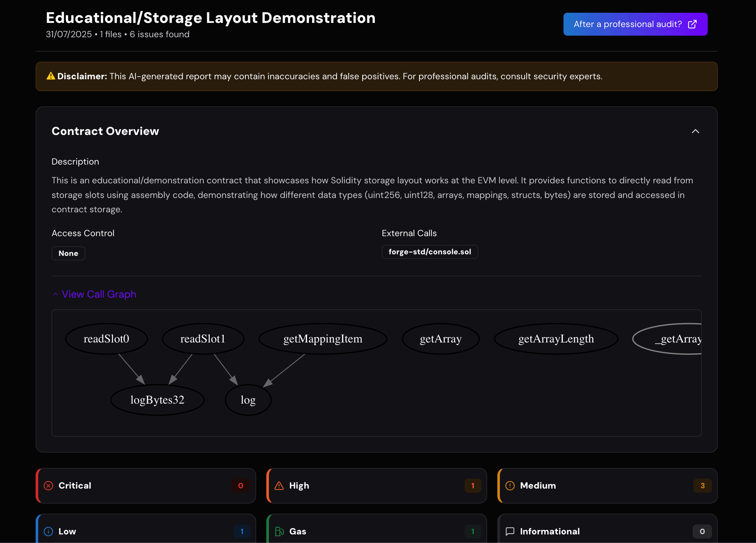The width and height of the screenshot is (756, 543).
Task: Open the Gas issues card
Action: point(376,528)
